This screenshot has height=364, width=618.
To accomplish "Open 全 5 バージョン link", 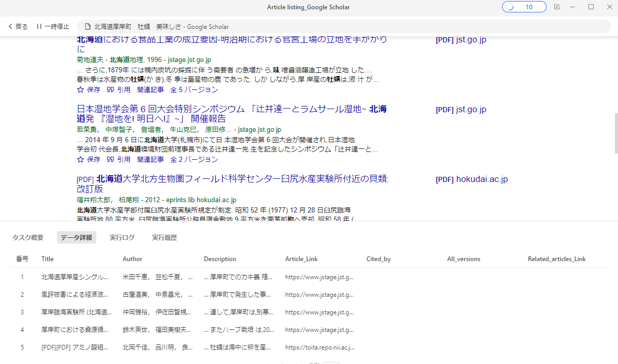I will [x=194, y=90].
